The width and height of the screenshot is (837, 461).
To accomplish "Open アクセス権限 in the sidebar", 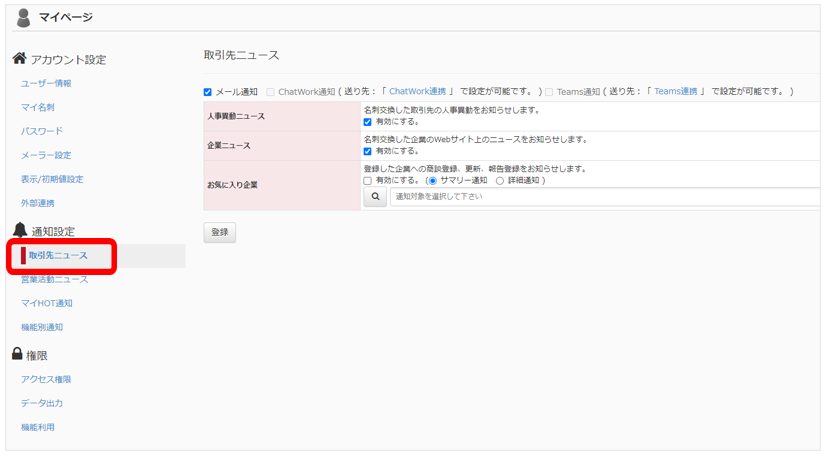I will point(46,379).
